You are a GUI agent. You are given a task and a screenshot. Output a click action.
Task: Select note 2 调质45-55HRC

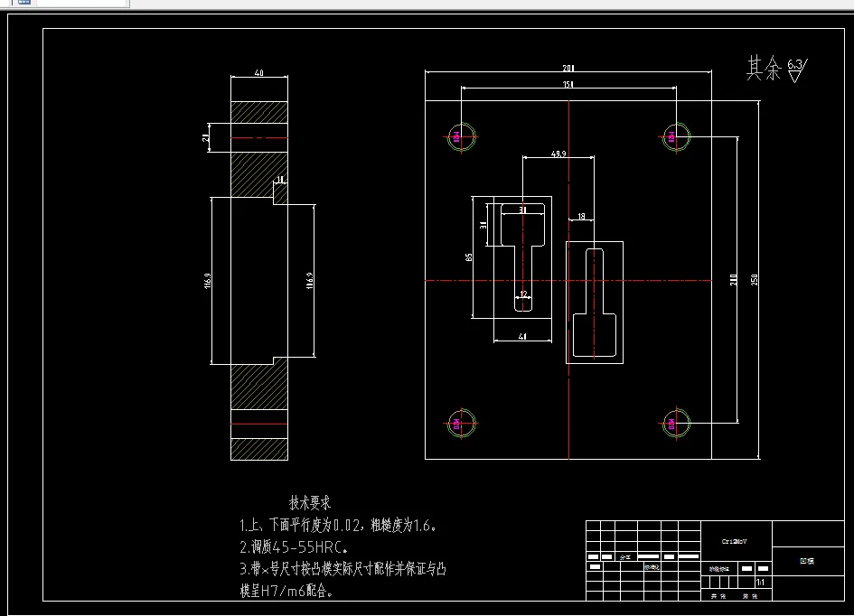tap(294, 546)
